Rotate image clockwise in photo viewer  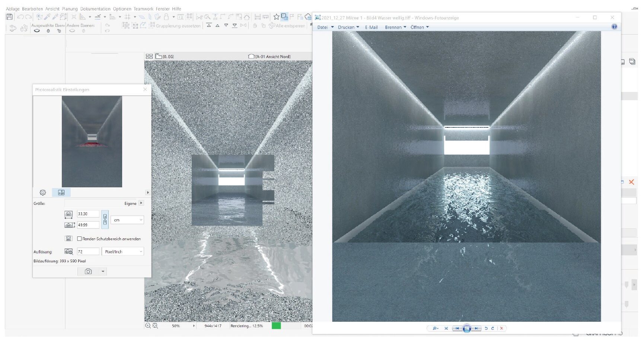492,328
